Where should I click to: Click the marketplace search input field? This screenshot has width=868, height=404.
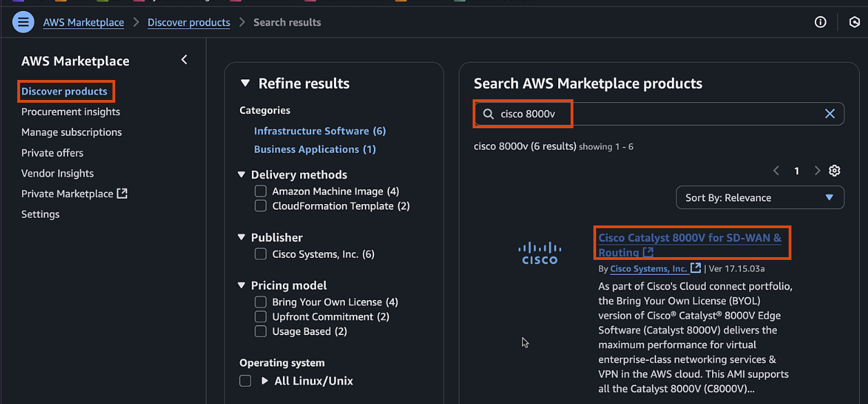(x=659, y=114)
